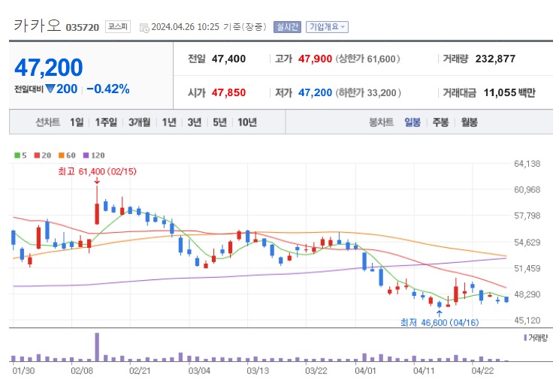Select the 10년 line chart tab
The width and height of the screenshot is (553, 392).
pyautogui.click(x=247, y=122)
